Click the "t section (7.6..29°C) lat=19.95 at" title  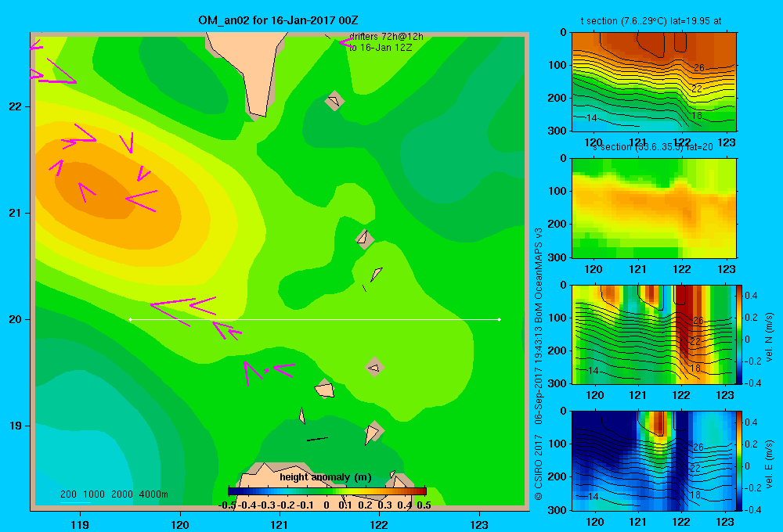pyautogui.click(x=651, y=21)
